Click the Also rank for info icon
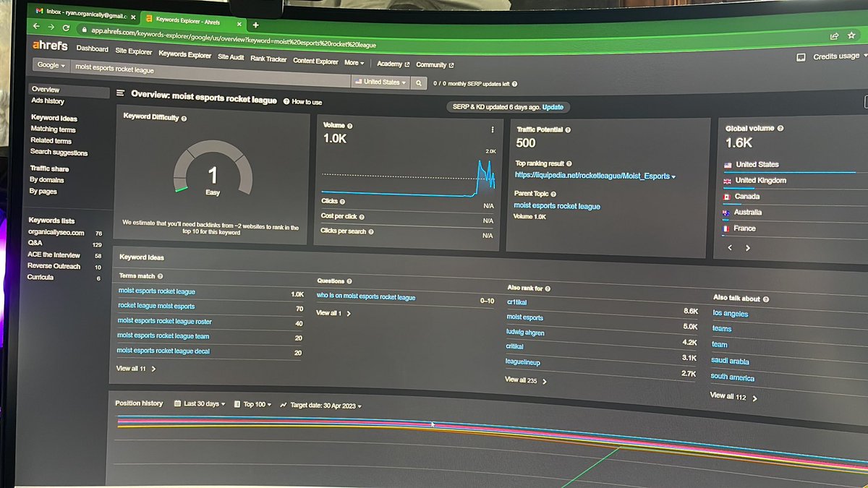Screen dimensions: 868x488 click(548, 288)
